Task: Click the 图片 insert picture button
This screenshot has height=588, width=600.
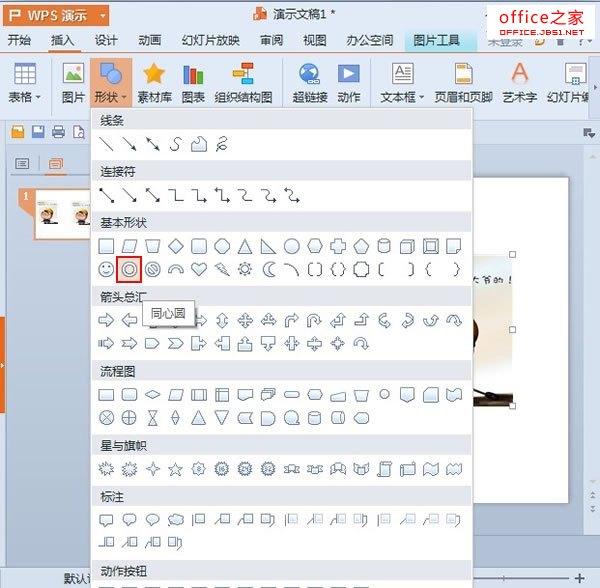Action: (x=73, y=83)
